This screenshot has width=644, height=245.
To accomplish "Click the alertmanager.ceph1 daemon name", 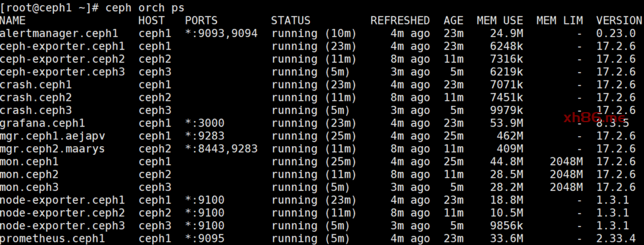I will pyautogui.click(x=59, y=33).
